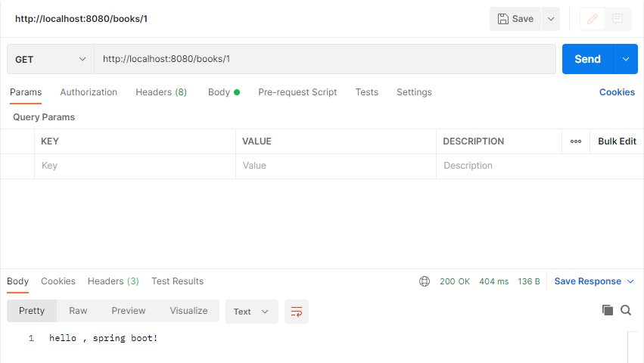This screenshot has width=644, height=363.
Task: Click the request URL input field
Action: pos(325,59)
